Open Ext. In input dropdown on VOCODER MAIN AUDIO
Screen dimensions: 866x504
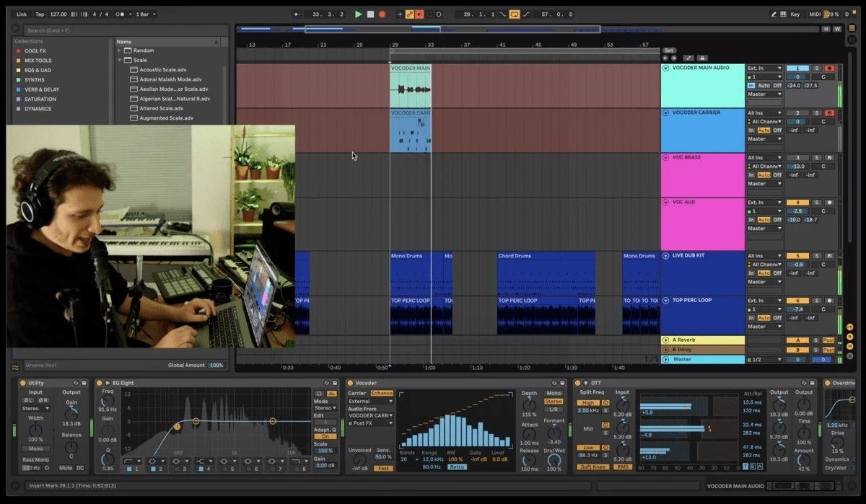pyautogui.click(x=764, y=68)
